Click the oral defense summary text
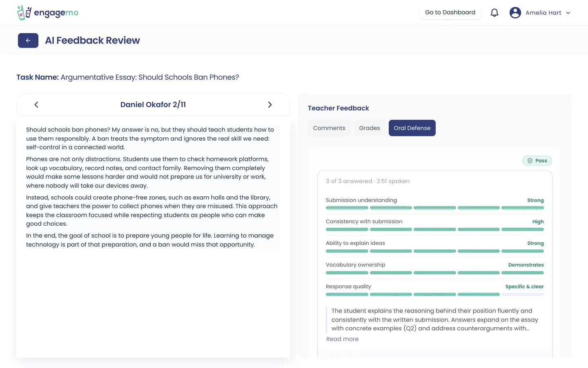588x368 pixels. tap(435, 319)
